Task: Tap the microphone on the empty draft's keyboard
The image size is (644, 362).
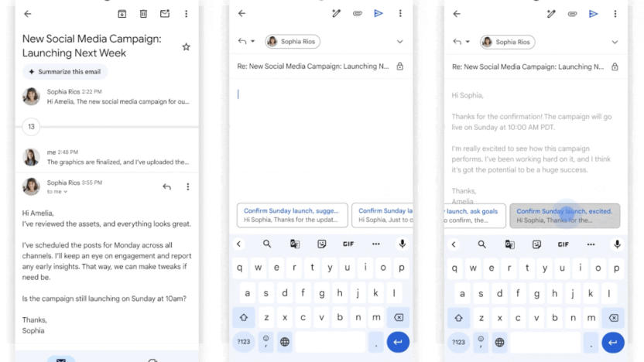Action: coord(402,244)
